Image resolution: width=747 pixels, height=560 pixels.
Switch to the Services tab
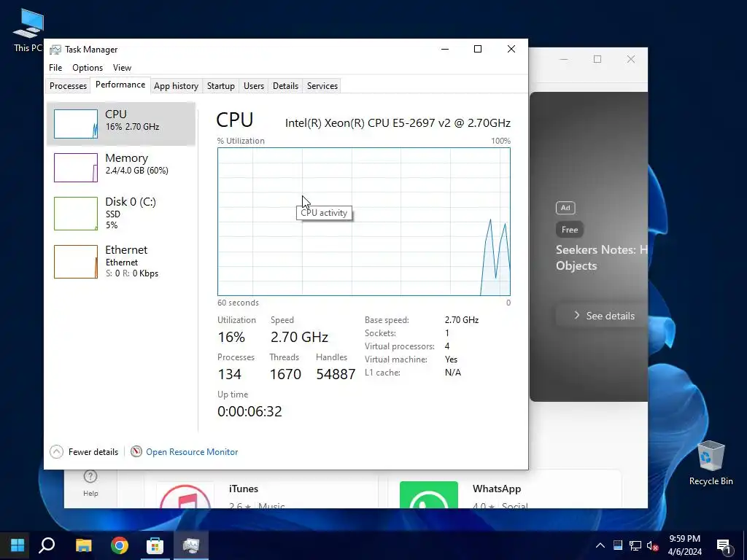[x=322, y=86]
